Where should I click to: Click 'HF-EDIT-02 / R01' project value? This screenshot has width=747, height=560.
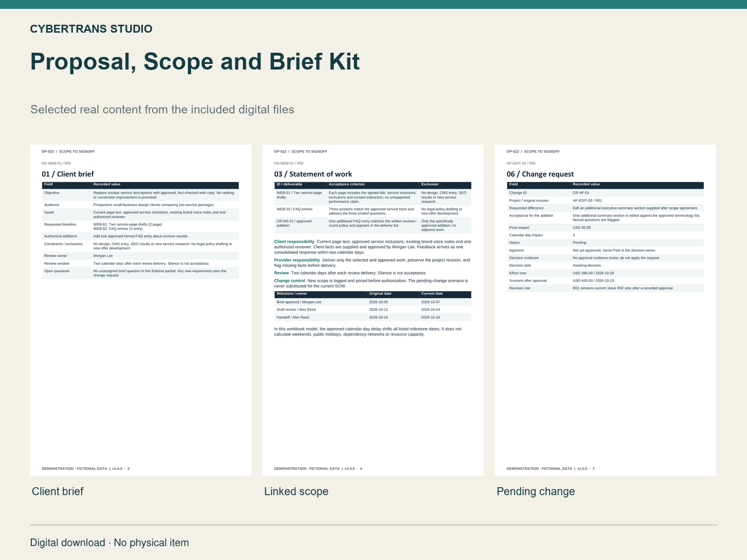587,201
